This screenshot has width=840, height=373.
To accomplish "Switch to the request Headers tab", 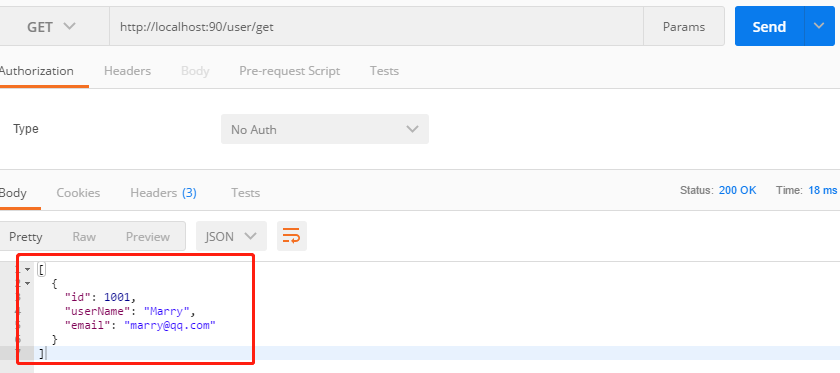I will [128, 71].
